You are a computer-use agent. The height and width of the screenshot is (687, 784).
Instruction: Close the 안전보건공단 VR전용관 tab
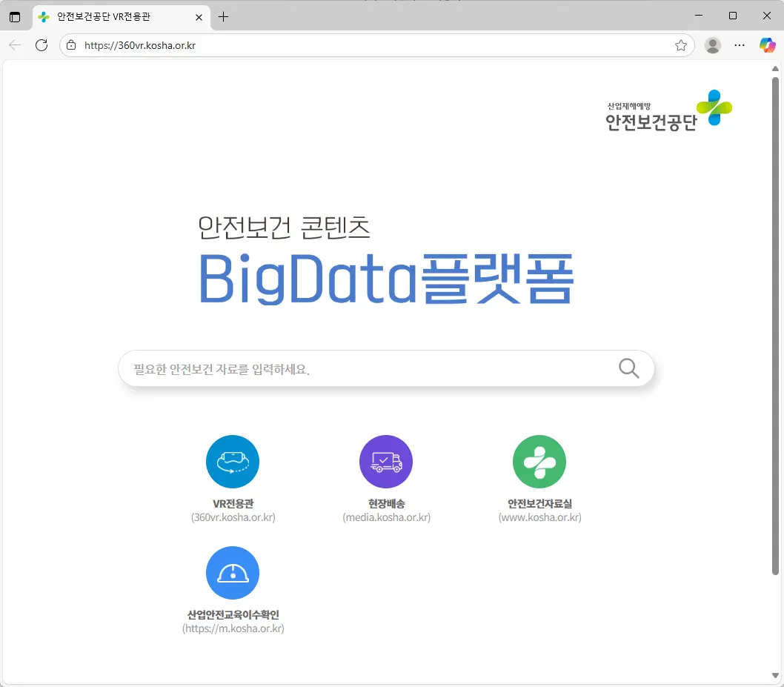[x=199, y=16]
